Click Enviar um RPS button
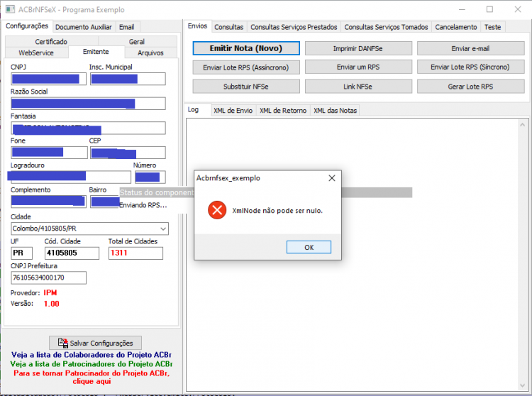The image size is (532, 396). [x=358, y=67]
